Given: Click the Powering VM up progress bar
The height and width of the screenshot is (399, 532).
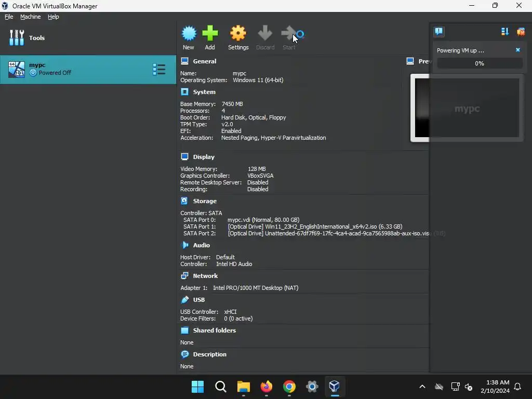Looking at the screenshot, I should [x=480, y=63].
